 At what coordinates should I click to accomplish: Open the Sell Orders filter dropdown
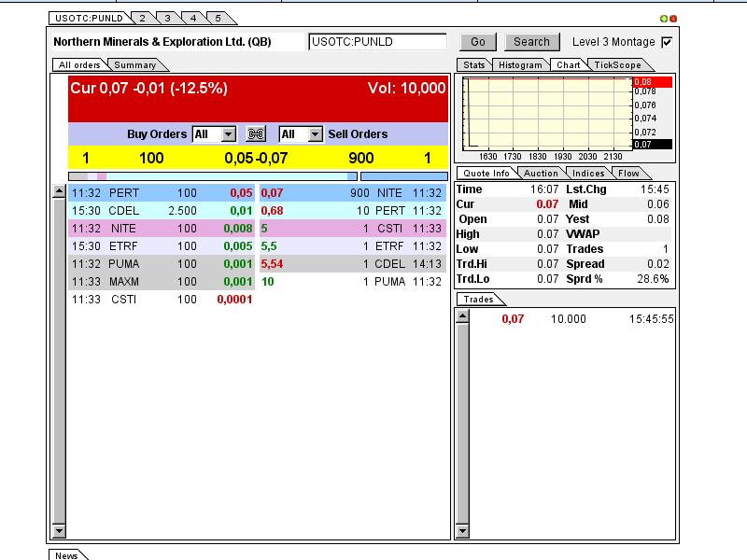click(315, 134)
